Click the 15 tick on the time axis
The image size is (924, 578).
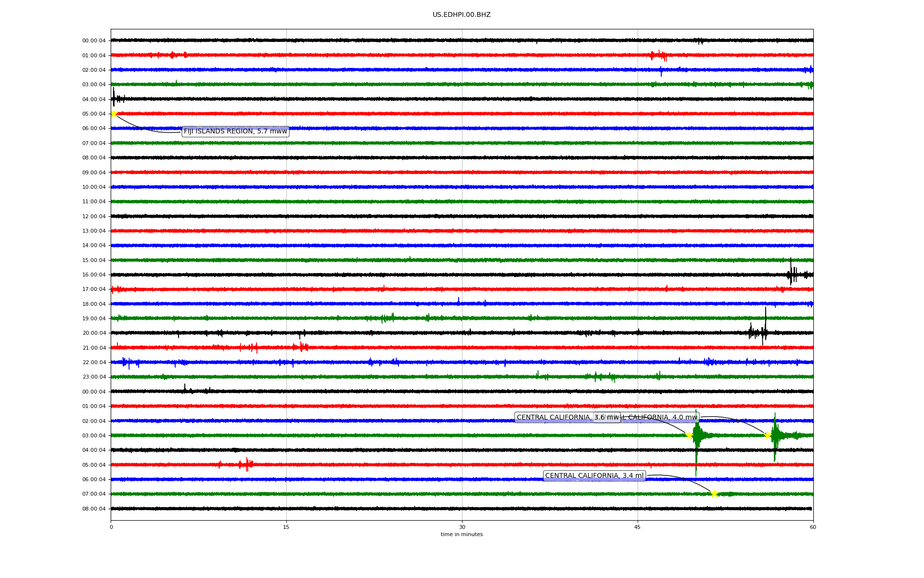286,527
